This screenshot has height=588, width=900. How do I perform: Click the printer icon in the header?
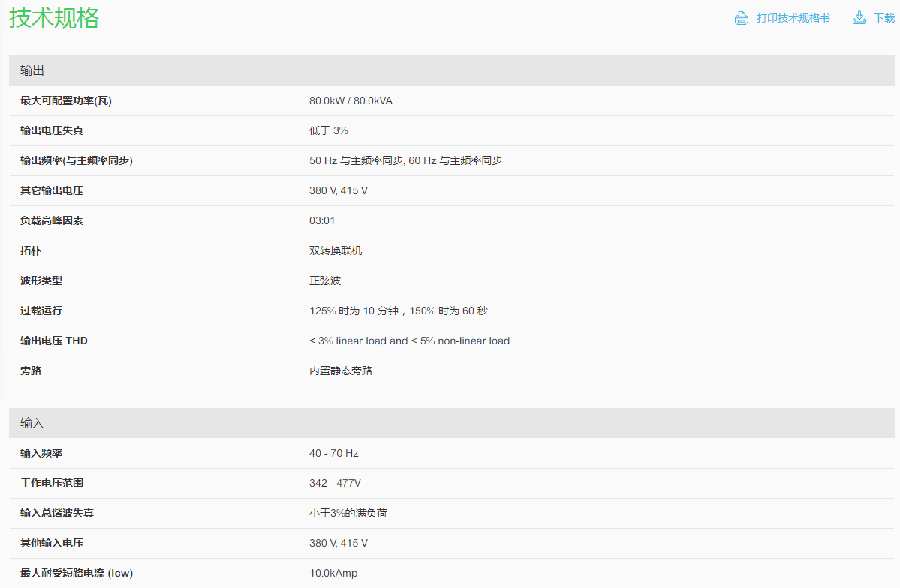point(742,18)
